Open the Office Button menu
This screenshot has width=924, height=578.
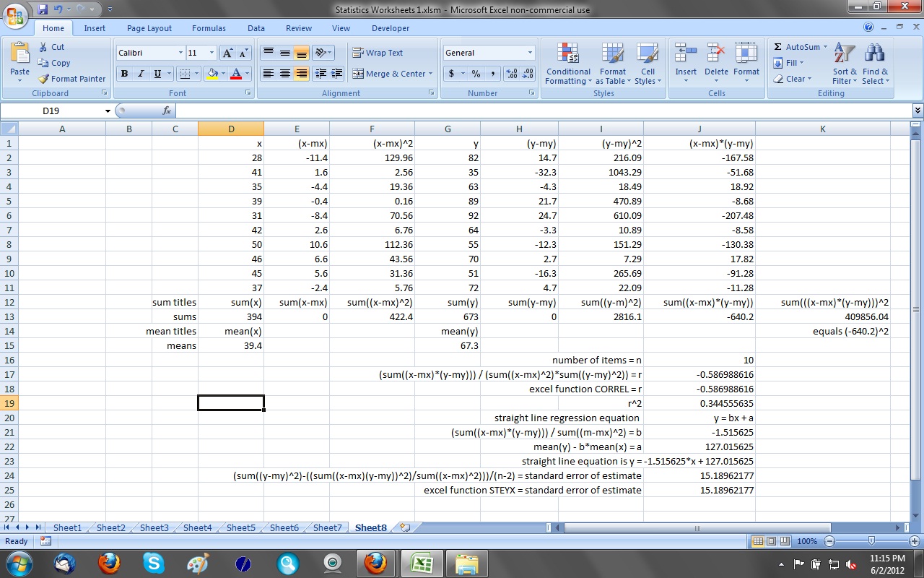coord(16,14)
